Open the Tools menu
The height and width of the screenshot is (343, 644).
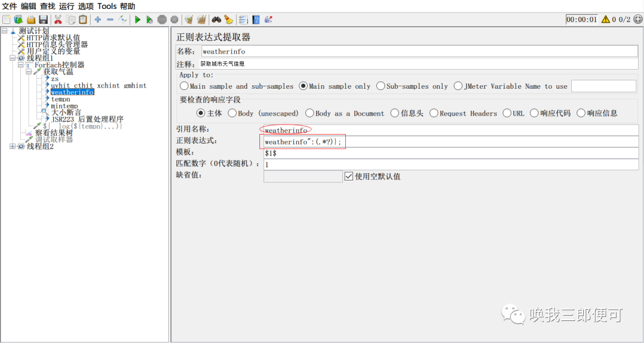point(107,6)
